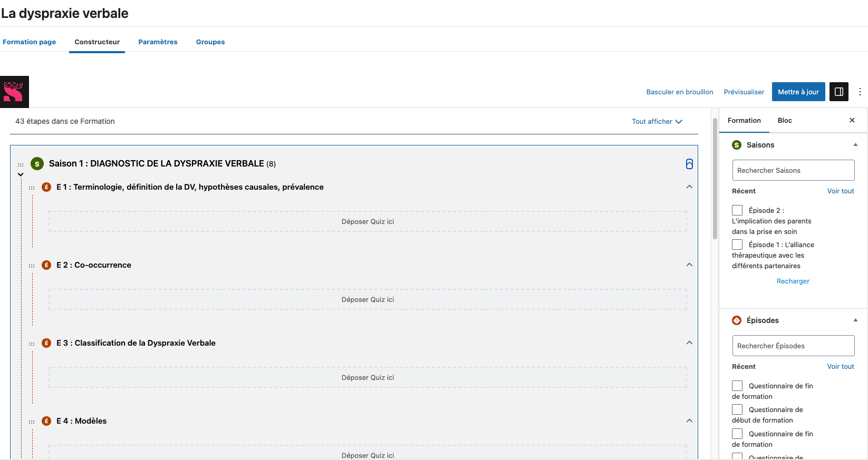
Task: Click the Rechercher Saisons search field
Action: pos(793,170)
